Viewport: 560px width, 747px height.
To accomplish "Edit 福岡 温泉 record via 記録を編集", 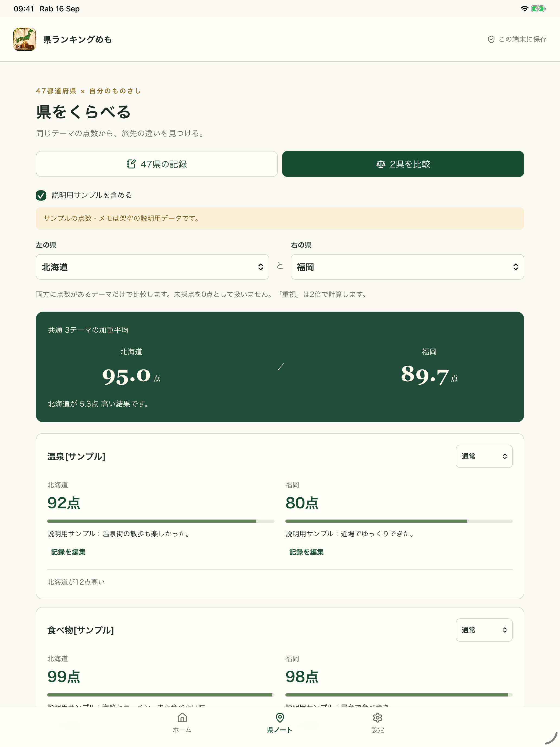I will (x=307, y=552).
